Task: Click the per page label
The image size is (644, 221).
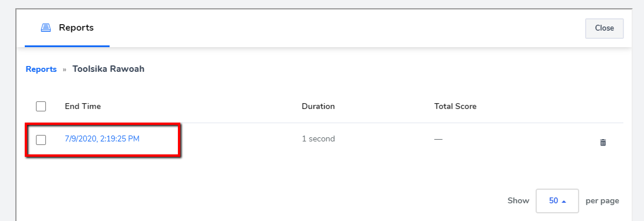Action: coord(602,201)
